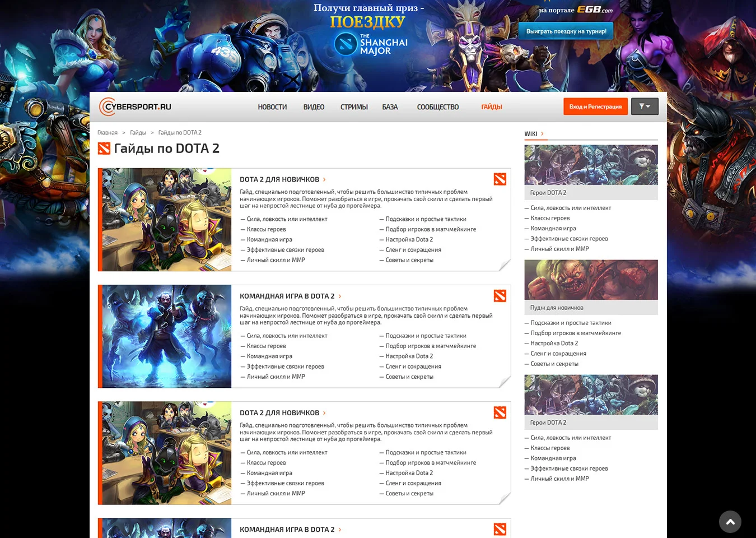This screenshot has width=756, height=538.
Task: Open Эффективные связки героев in third card
Action: coord(285,483)
